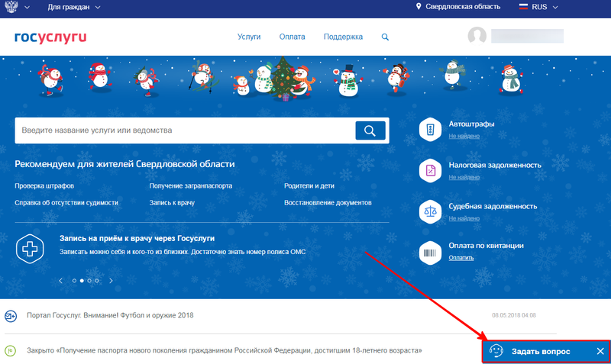Close the 'Задать вопрос' widget
Viewport: 611px width, 364px height.
pos(600,351)
